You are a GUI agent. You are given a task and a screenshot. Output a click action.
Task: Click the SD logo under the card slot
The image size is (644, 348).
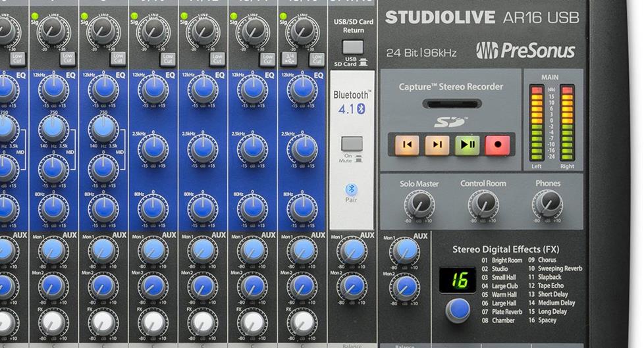pyautogui.click(x=450, y=122)
